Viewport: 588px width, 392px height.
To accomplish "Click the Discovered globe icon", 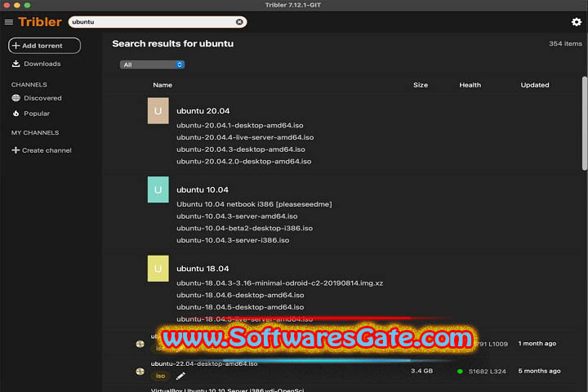I will pyautogui.click(x=16, y=98).
